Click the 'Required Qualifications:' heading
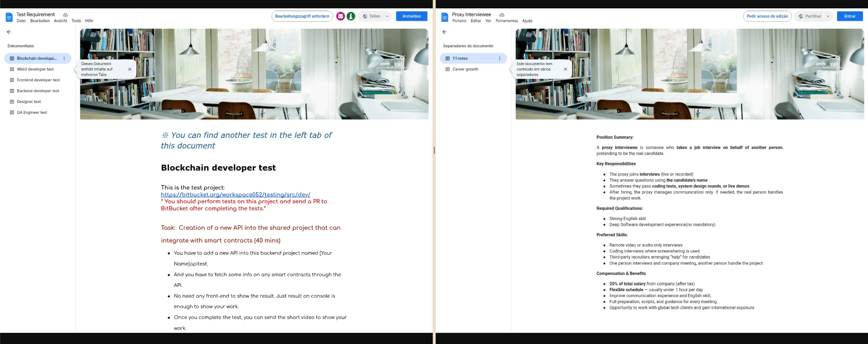Image resolution: width=868 pixels, height=344 pixels. tap(620, 208)
